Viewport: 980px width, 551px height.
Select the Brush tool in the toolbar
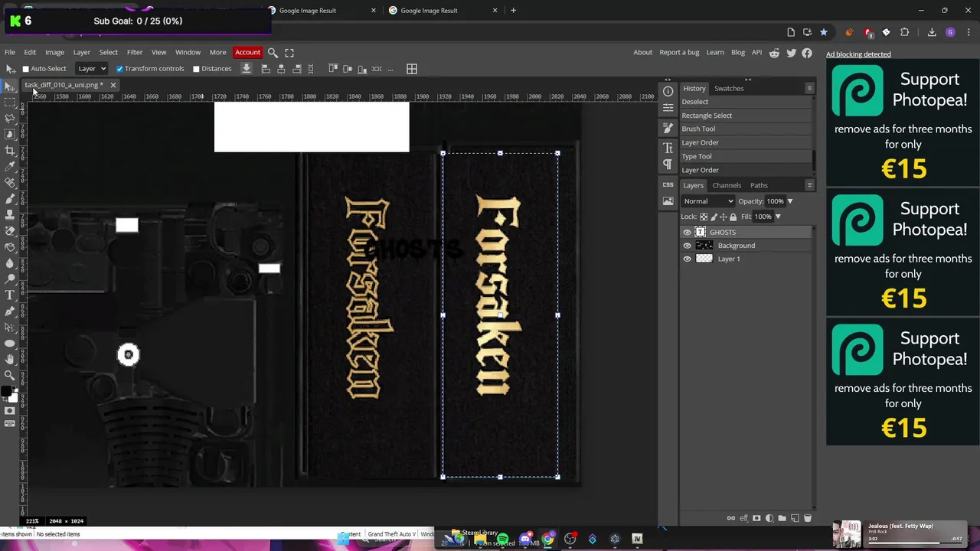pyautogui.click(x=10, y=199)
